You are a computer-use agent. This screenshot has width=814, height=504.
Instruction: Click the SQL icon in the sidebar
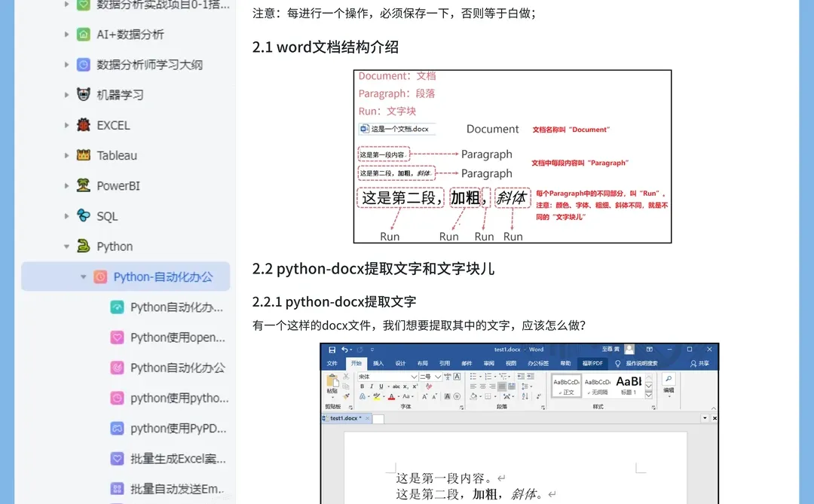click(x=83, y=216)
